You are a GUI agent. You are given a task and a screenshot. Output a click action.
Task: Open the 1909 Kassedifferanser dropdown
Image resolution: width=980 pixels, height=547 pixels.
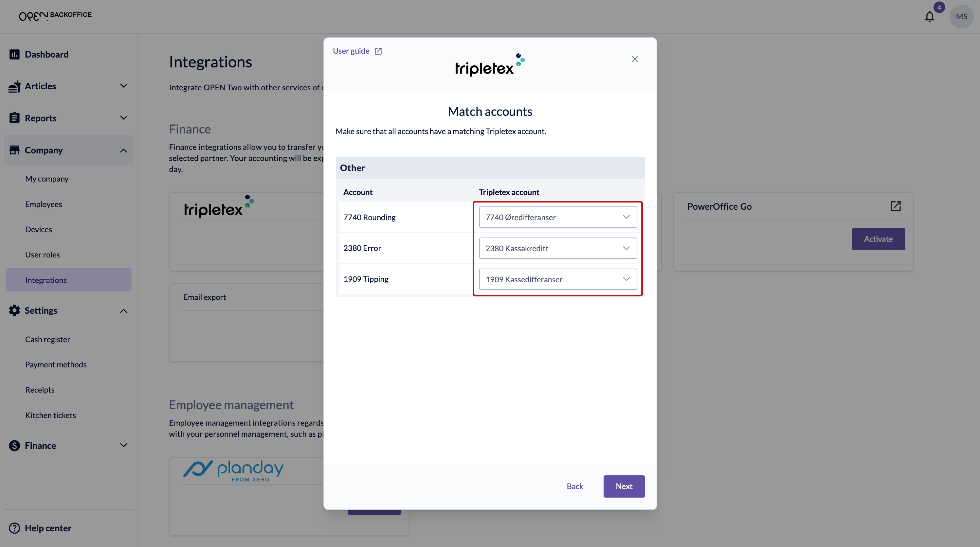pos(558,279)
